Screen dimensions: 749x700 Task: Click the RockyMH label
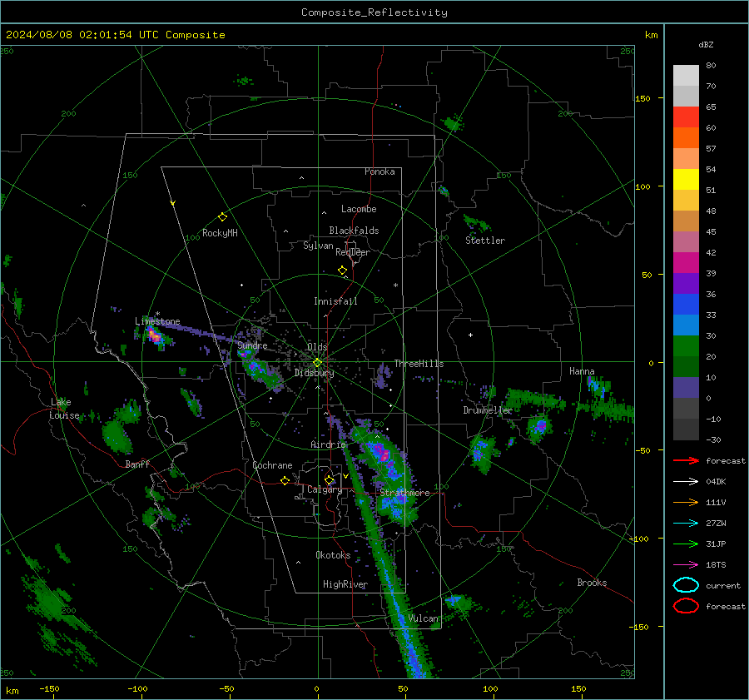pyautogui.click(x=220, y=233)
